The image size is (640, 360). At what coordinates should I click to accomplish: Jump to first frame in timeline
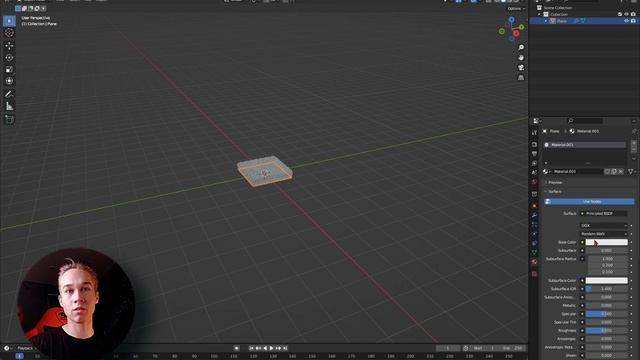point(251,348)
